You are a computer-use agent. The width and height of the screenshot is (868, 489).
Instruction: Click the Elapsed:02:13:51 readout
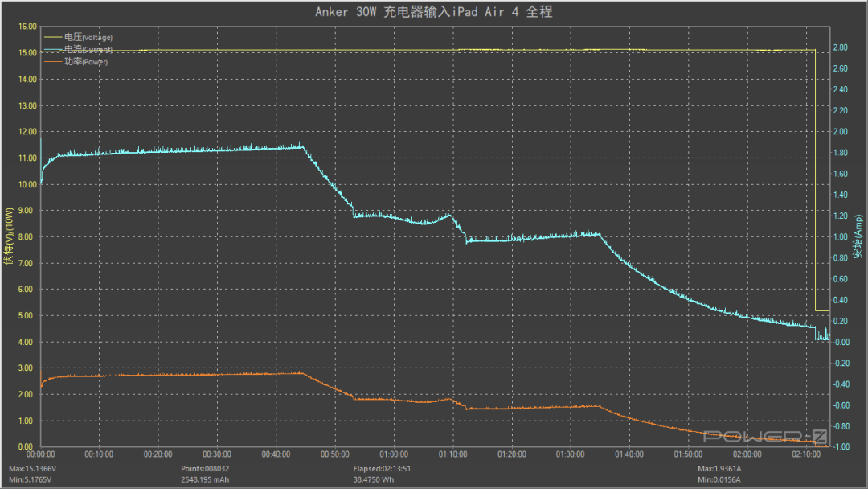pos(382,469)
